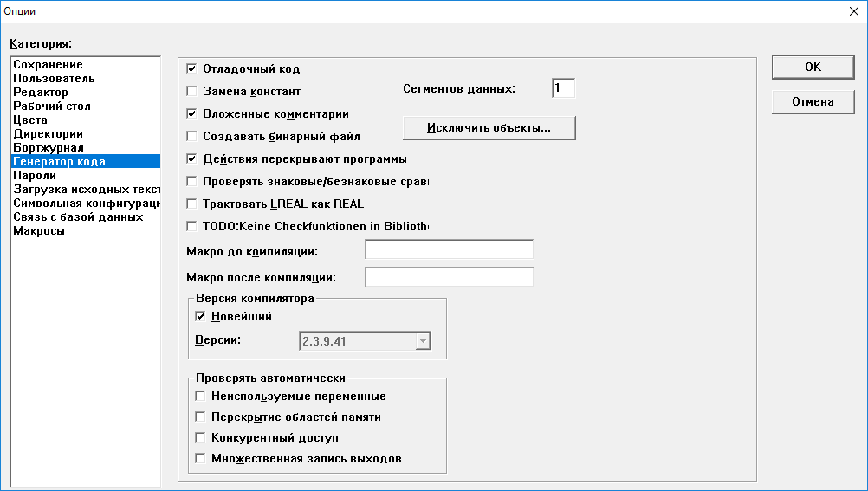Toggle the Отладочный код checkbox
Image resolution: width=868 pixels, height=491 pixels.
(x=192, y=68)
